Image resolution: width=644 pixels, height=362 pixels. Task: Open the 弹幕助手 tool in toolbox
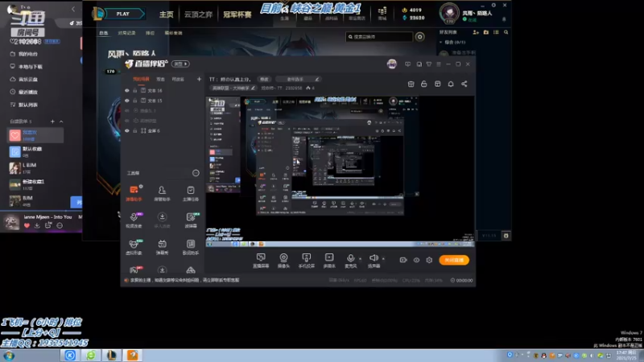click(x=134, y=193)
